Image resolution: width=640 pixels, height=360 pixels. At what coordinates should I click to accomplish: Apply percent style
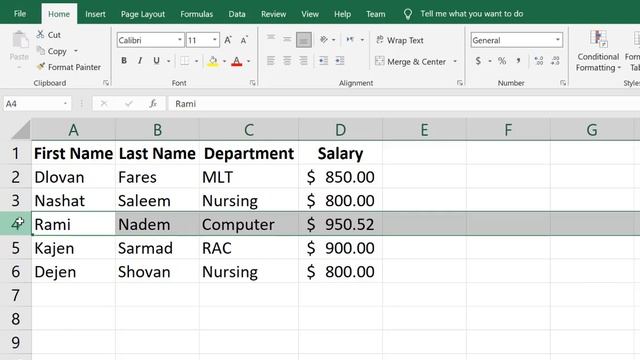coord(502,61)
